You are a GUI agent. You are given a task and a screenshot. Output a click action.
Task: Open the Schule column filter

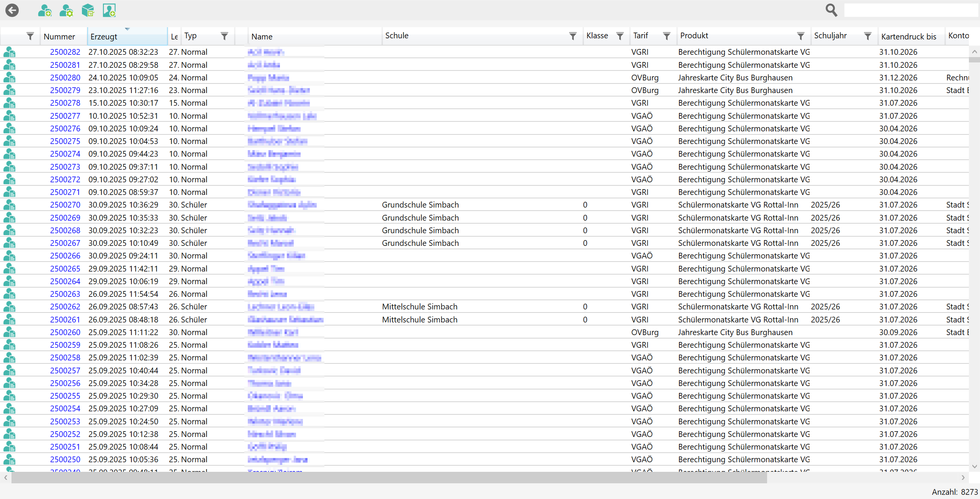[573, 36]
